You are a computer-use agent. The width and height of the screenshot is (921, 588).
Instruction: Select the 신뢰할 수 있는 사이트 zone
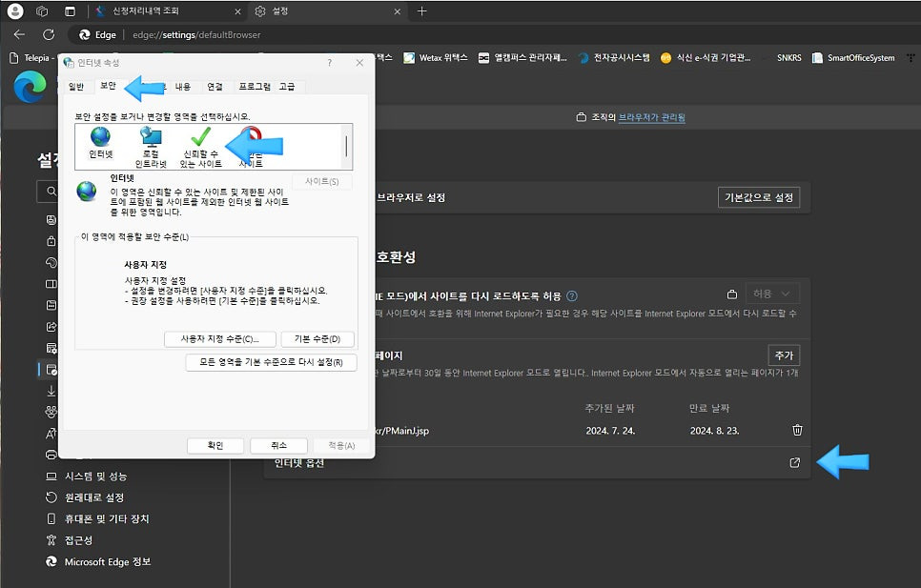200,148
